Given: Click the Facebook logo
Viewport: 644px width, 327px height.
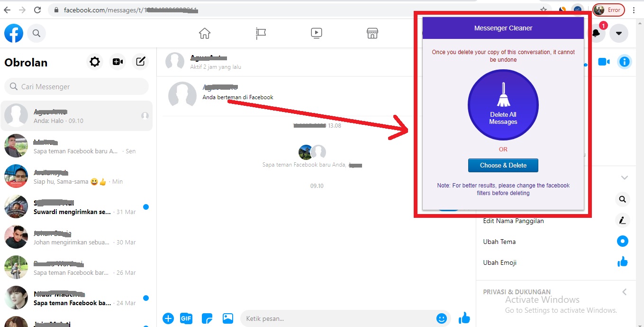Looking at the screenshot, I should click(x=14, y=33).
